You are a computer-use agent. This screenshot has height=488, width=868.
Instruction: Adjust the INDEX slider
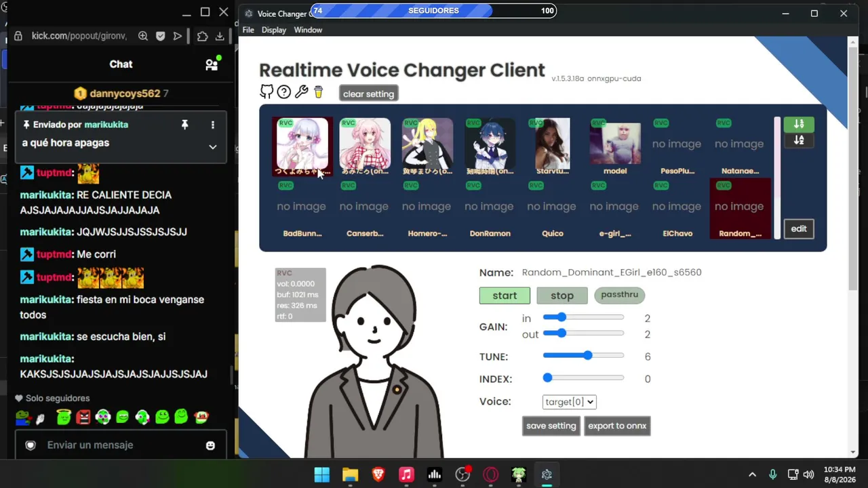pos(583,378)
